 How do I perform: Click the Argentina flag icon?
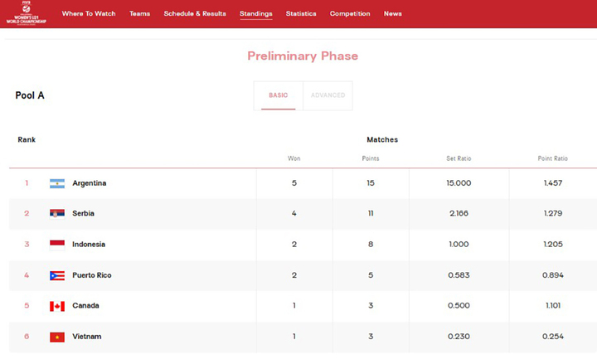point(57,183)
